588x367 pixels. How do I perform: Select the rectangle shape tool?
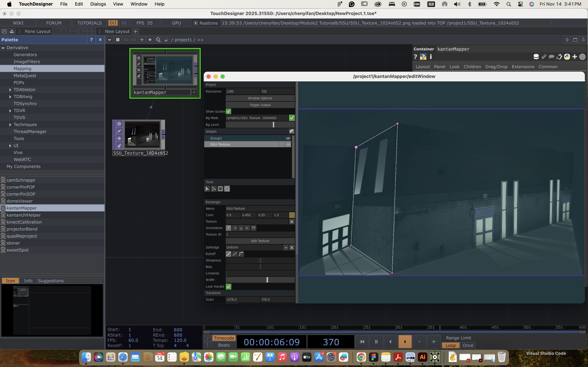coord(220,189)
